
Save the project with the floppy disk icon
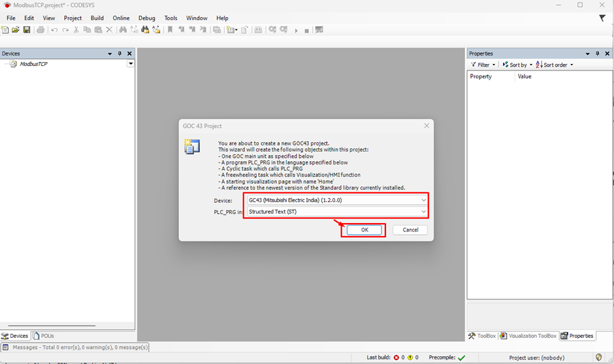click(x=27, y=30)
